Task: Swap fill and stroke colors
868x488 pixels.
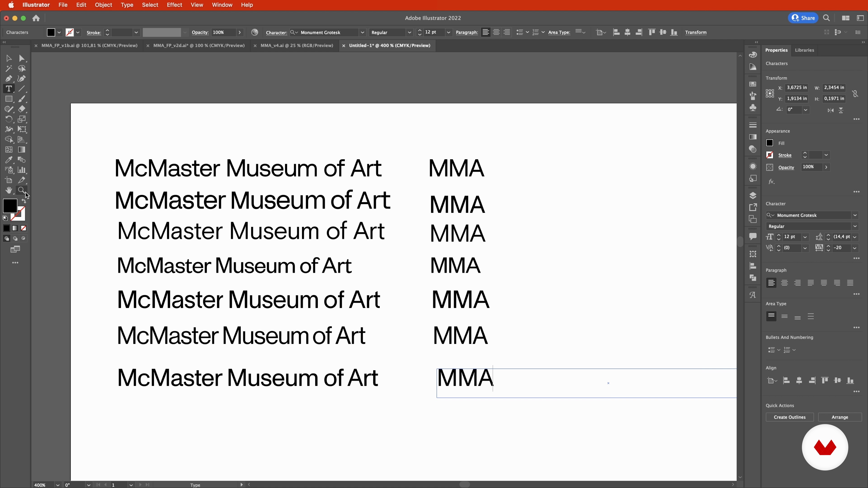Action: 24,201
